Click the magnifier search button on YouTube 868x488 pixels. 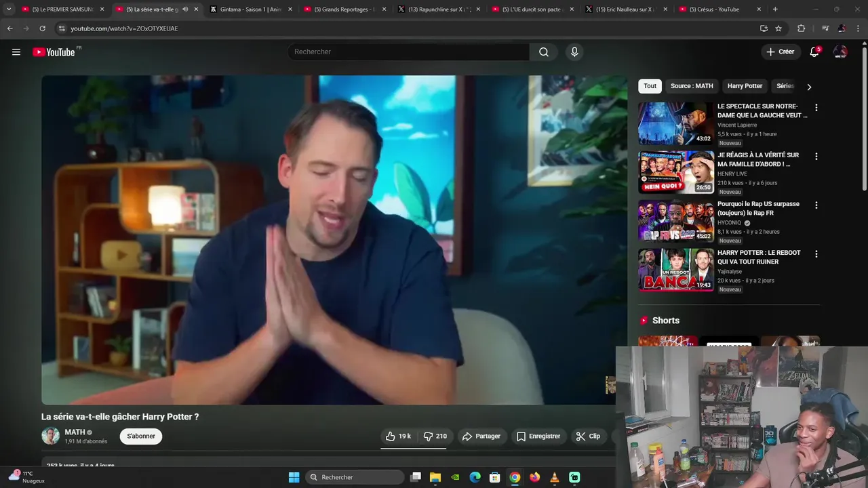[544, 52]
